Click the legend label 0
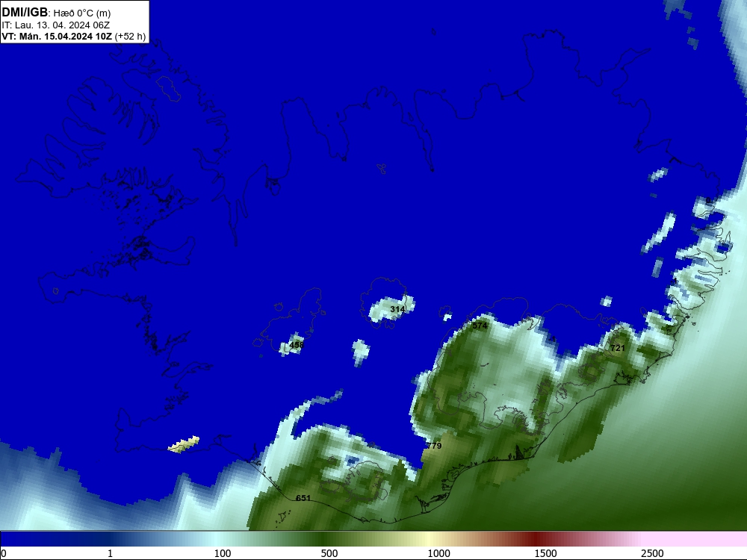Viewport: 747px width, 560px height. 4,553
